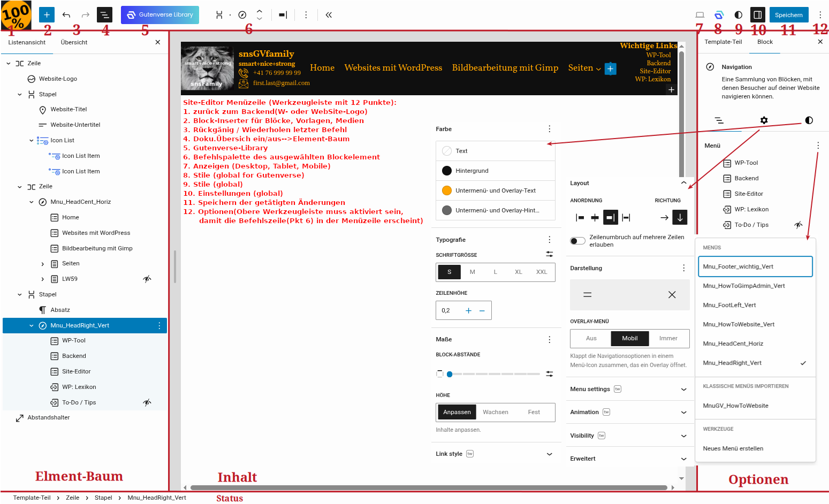Open the Gutenverse Library
Viewport: 829px width, 504px height.
tap(160, 15)
